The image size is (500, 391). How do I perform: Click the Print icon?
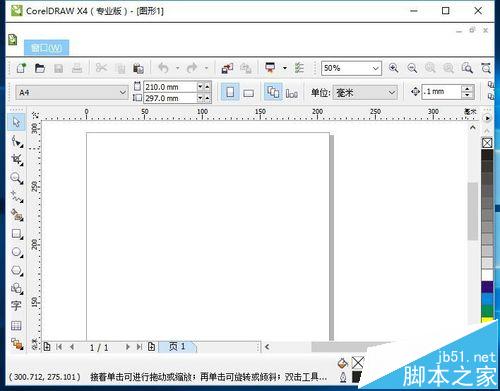[x=77, y=68]
